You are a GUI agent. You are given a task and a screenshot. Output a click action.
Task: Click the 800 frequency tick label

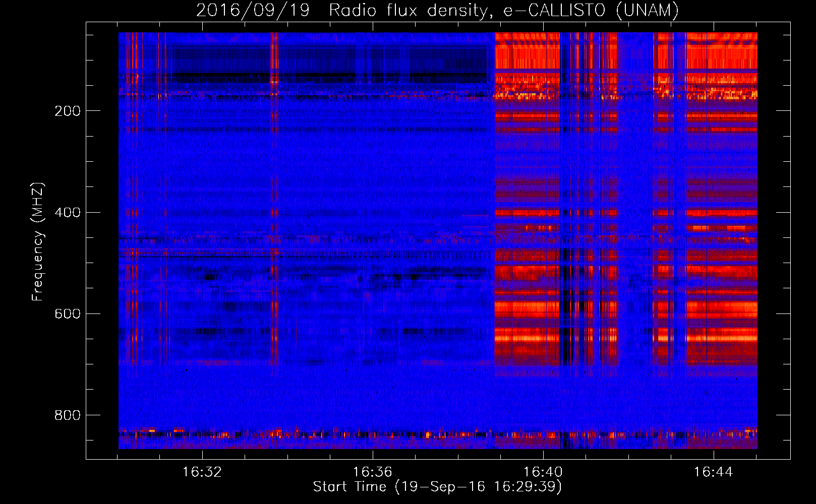coord(68,415)
